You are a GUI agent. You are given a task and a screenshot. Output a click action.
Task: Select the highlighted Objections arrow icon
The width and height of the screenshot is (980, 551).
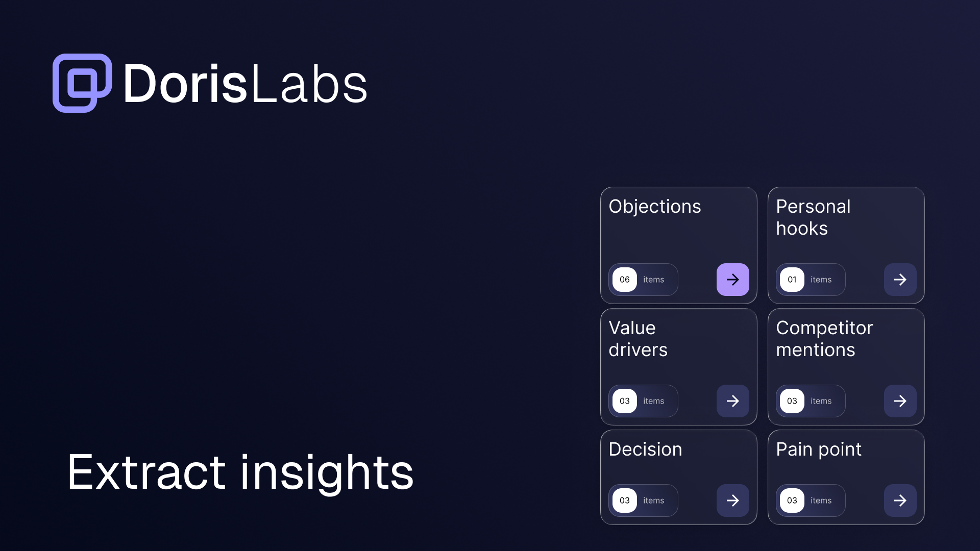(732, 280)
